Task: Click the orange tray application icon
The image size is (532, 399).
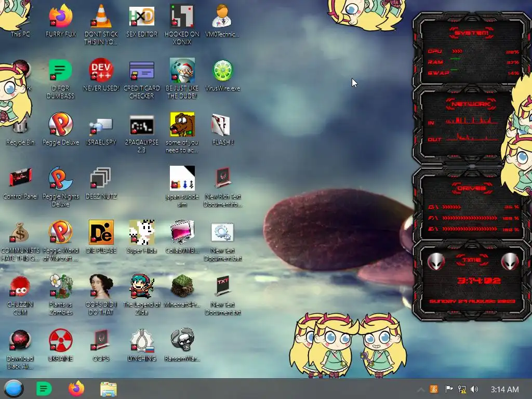Action: (434, 389)
